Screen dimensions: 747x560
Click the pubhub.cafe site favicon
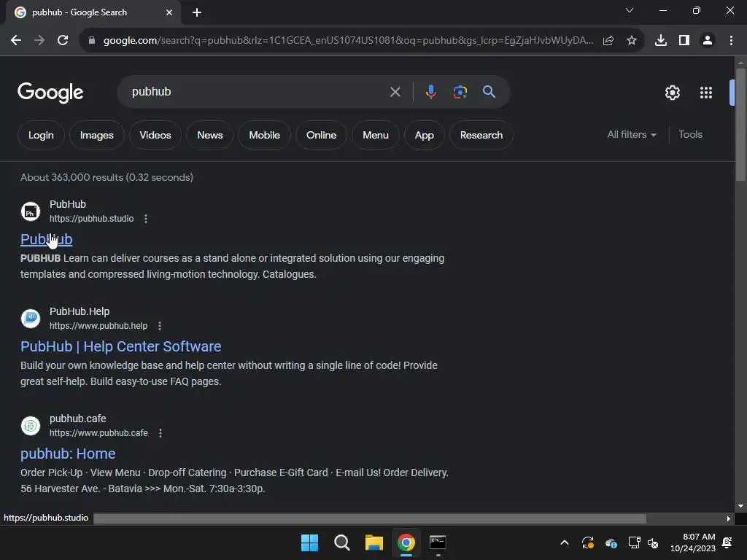click(31, 426)
